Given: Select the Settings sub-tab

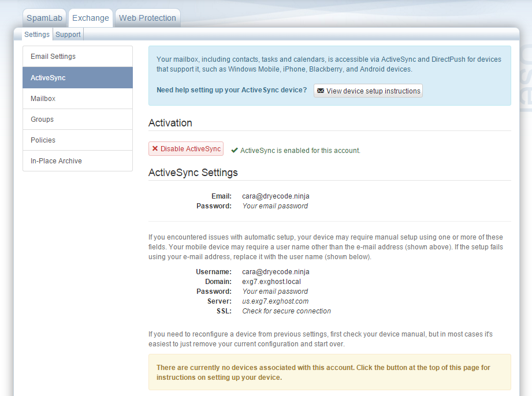Looking at the screenshot, I should [x=37, y=35].
